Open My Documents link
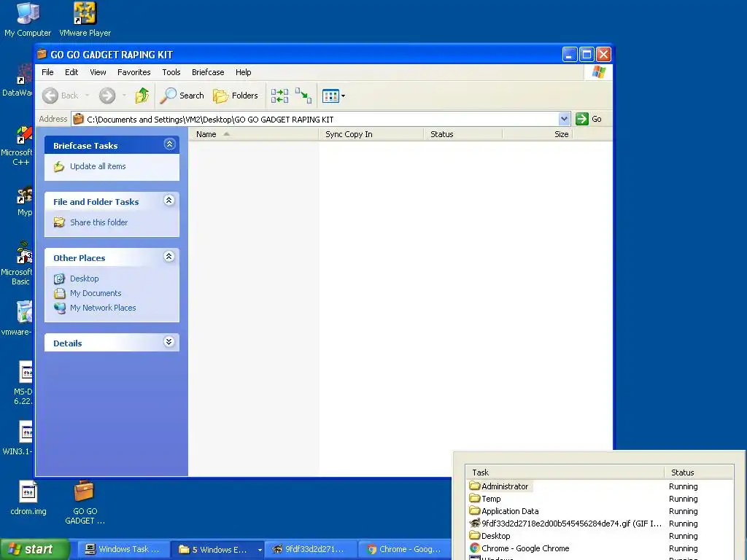747x560 pixels. point(96,293)
